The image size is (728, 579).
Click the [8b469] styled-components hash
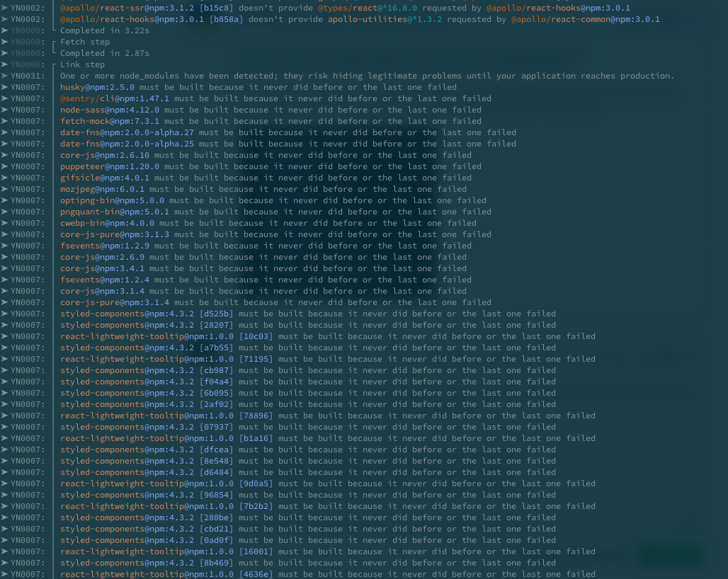[217, 563]
